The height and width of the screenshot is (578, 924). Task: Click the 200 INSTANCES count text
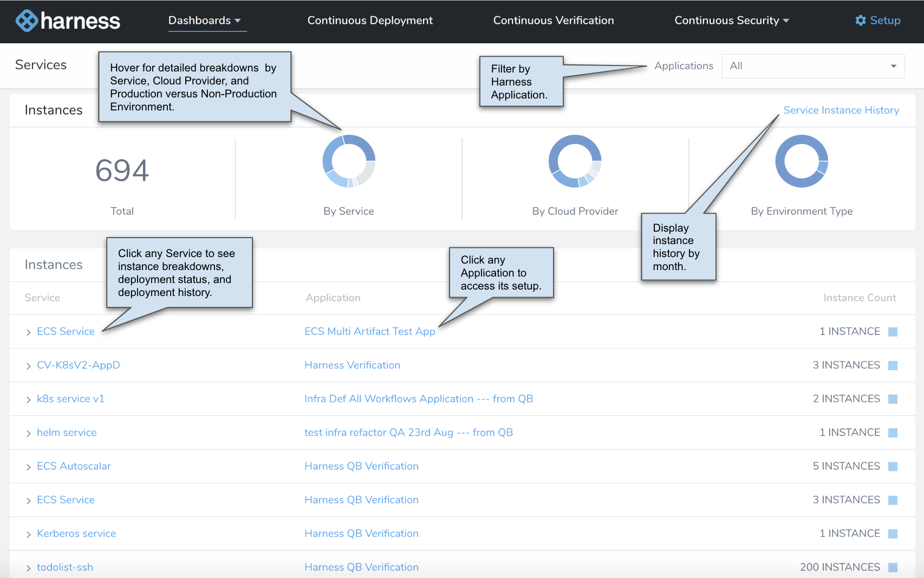(840, 567)
